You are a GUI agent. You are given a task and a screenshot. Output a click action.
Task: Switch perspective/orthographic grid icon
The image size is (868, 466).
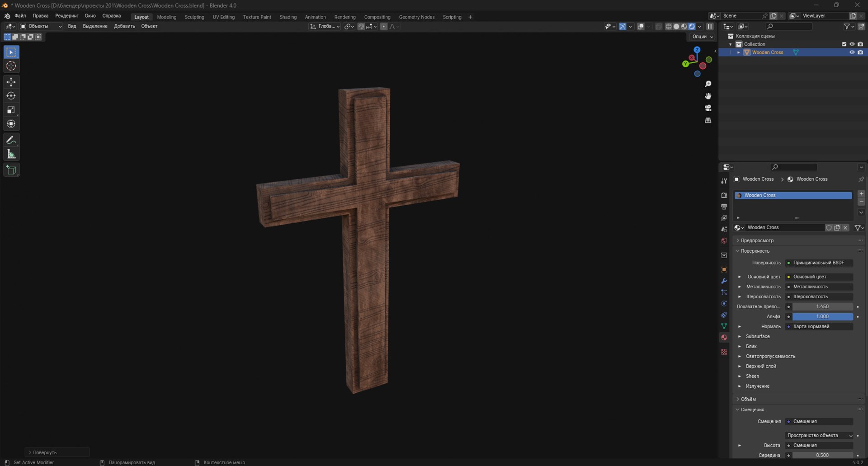pos(708,120)
